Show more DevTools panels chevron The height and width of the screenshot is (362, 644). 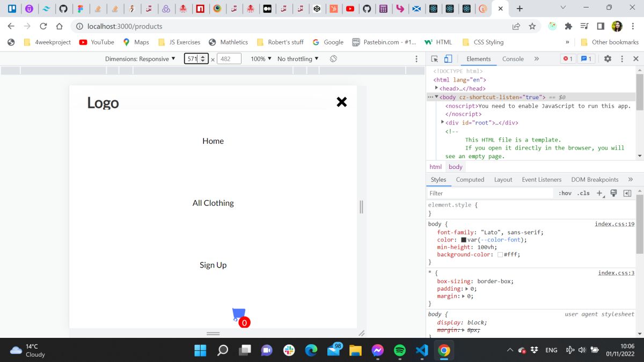[536, 59]
